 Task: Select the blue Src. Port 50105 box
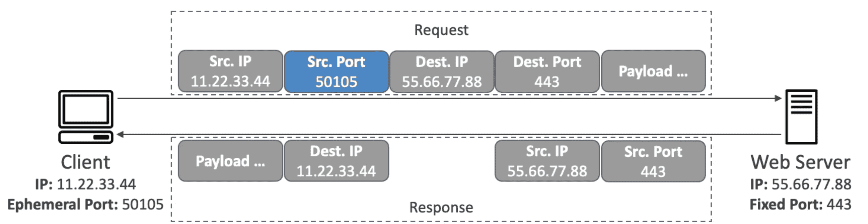point(336,71)
